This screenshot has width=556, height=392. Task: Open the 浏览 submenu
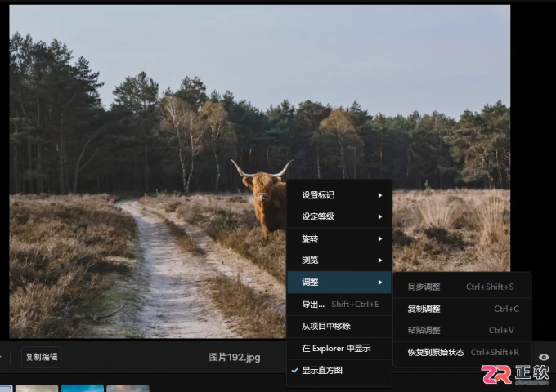click(x=339, y=261)
